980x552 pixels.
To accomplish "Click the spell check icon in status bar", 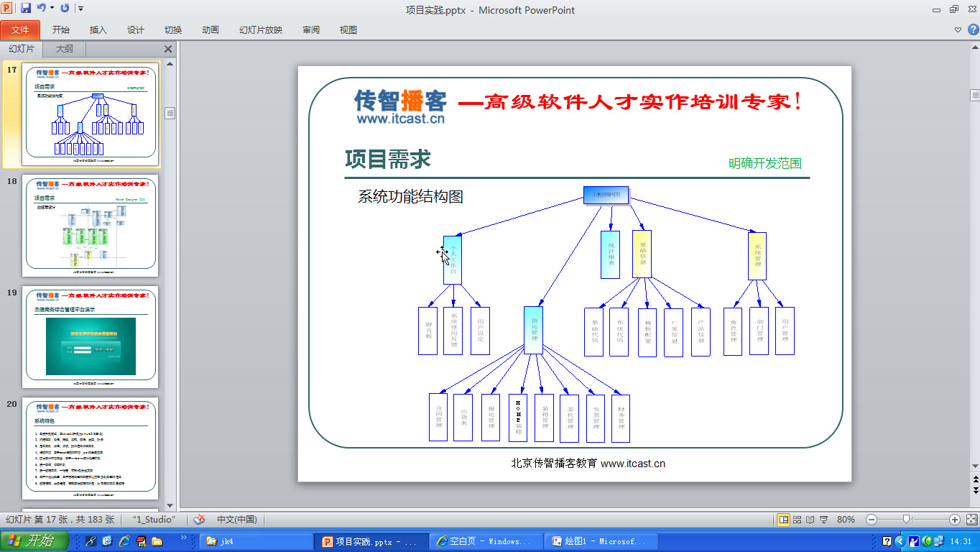I will 200,519.
